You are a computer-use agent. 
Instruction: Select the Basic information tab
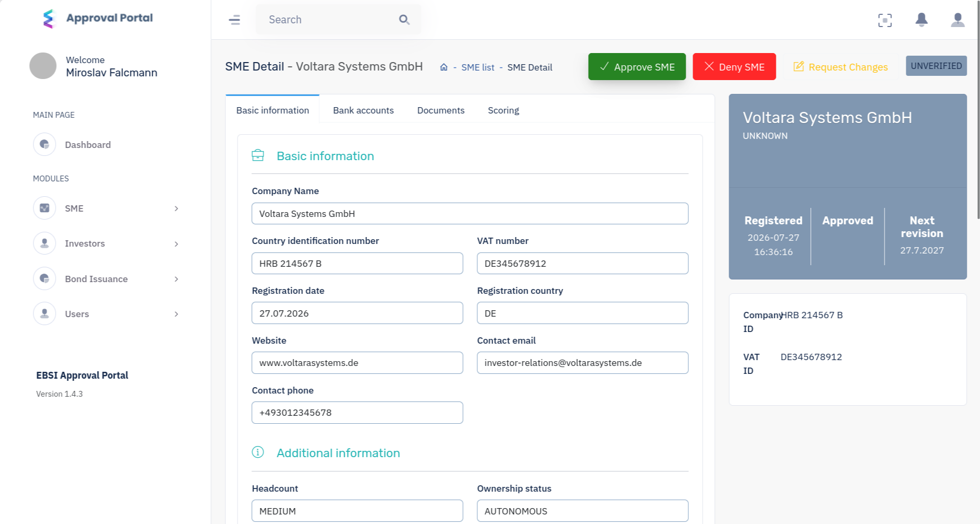(x=273, y=110)
